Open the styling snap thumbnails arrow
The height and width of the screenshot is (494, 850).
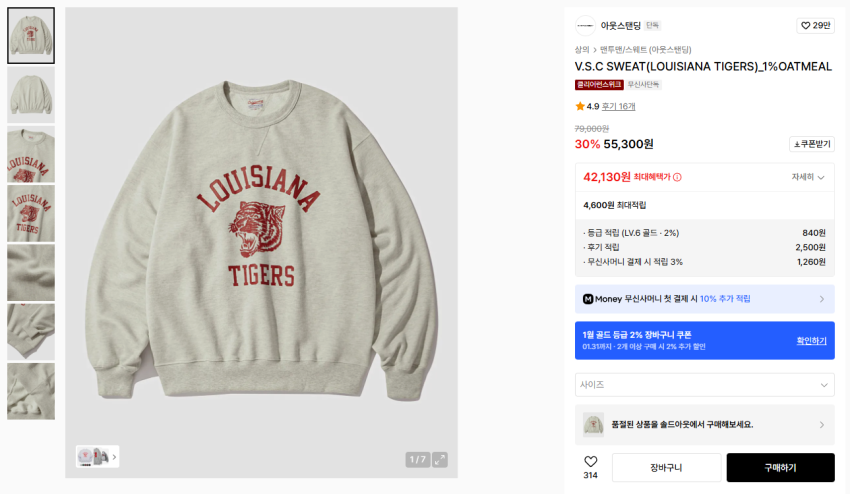point(114,457)
